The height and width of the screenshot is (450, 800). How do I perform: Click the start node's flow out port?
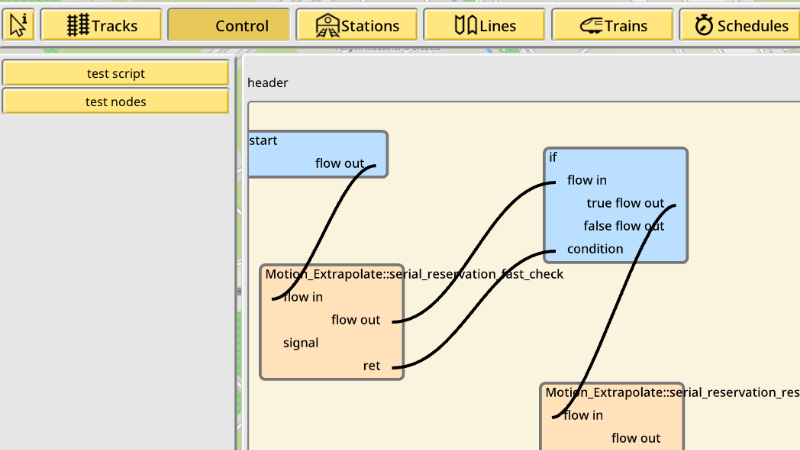tap(339, 163)
